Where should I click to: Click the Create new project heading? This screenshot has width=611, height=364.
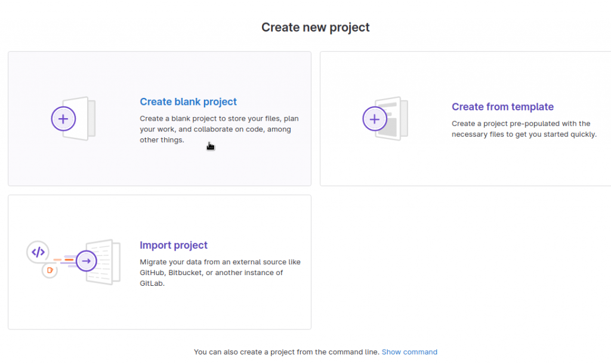click(315, 27)
